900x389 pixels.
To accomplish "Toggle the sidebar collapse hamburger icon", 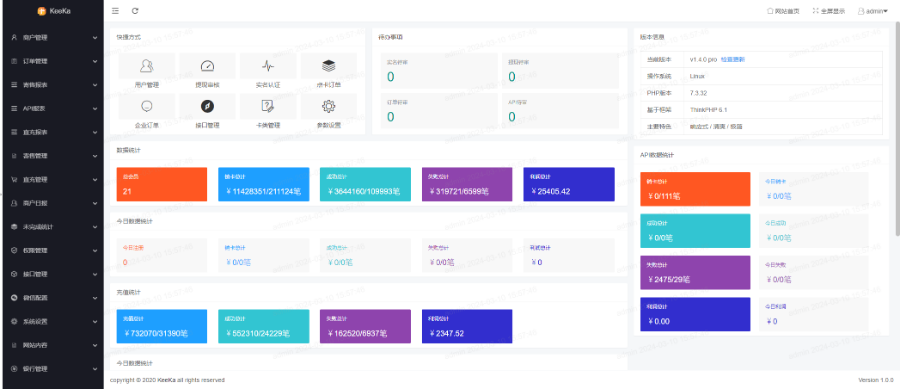I will coord(115,11).
